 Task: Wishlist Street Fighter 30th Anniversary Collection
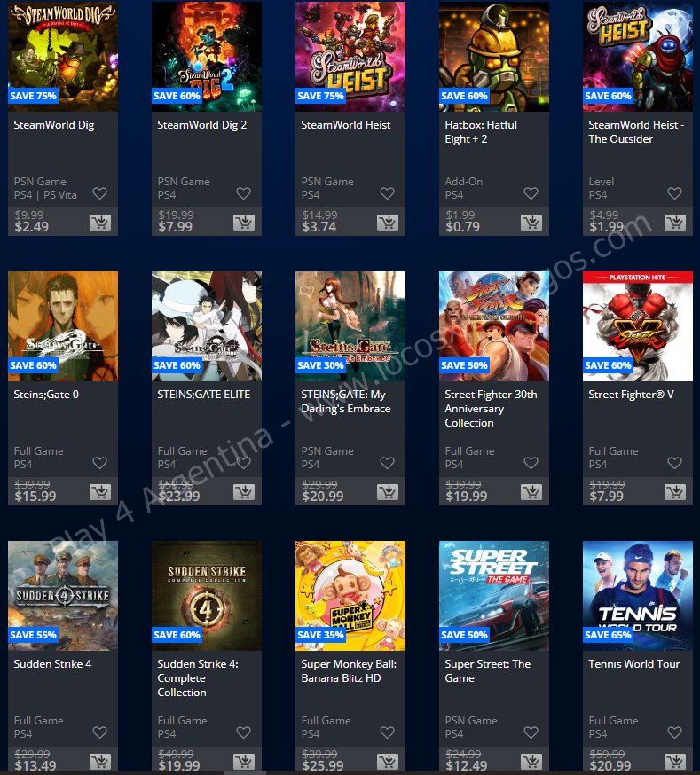[x=531, y=463]
